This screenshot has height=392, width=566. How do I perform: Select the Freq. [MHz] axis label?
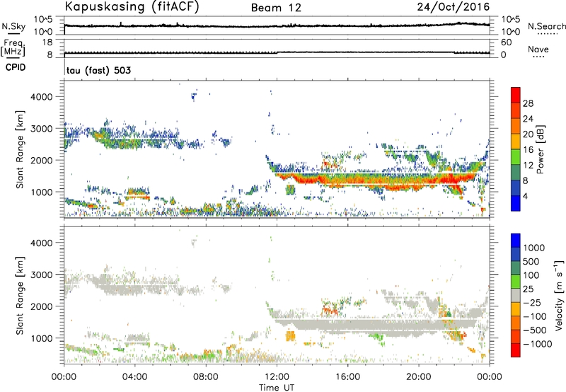click(x=13, y=47)
